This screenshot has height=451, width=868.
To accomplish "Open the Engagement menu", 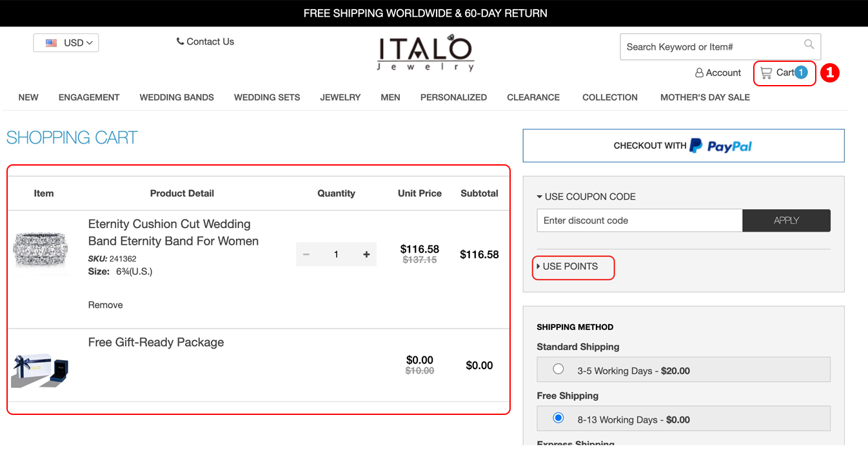I will tap(89, 97).
